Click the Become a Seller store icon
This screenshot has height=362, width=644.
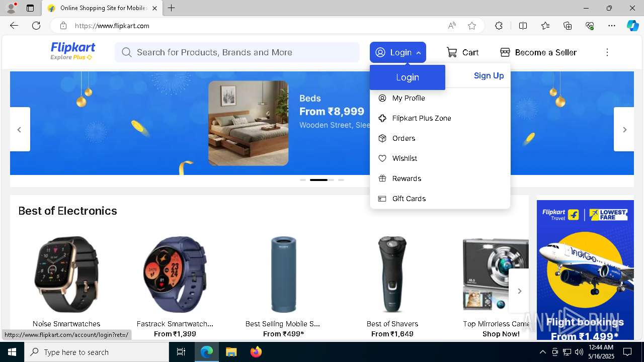coord(505,52)
